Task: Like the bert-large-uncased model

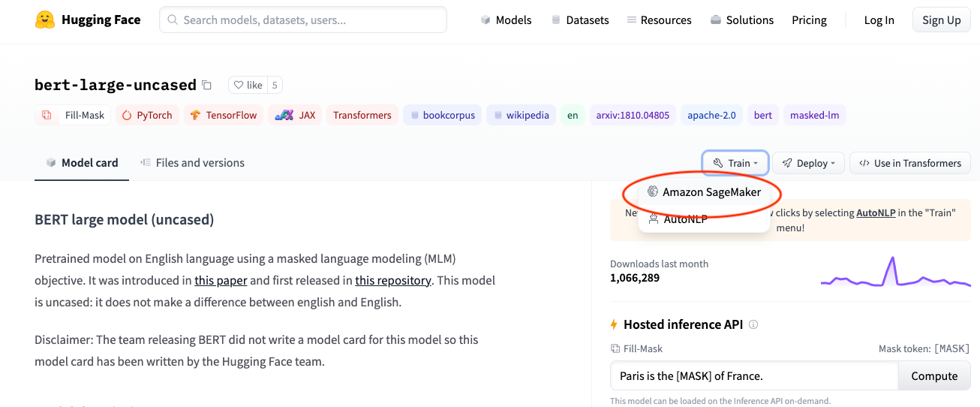Action: pos(248,86)
